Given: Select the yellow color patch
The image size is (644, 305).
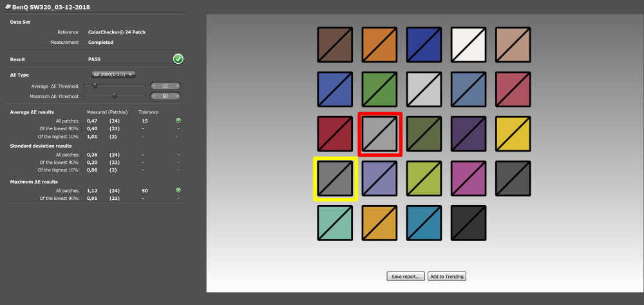Looking at the screenshot, I should (x=513, y=134).
